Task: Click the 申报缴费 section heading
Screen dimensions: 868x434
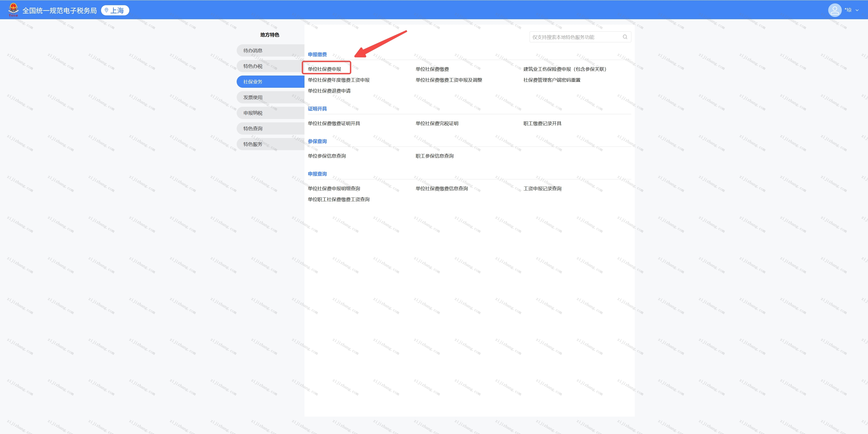Action: click(317, 54)
